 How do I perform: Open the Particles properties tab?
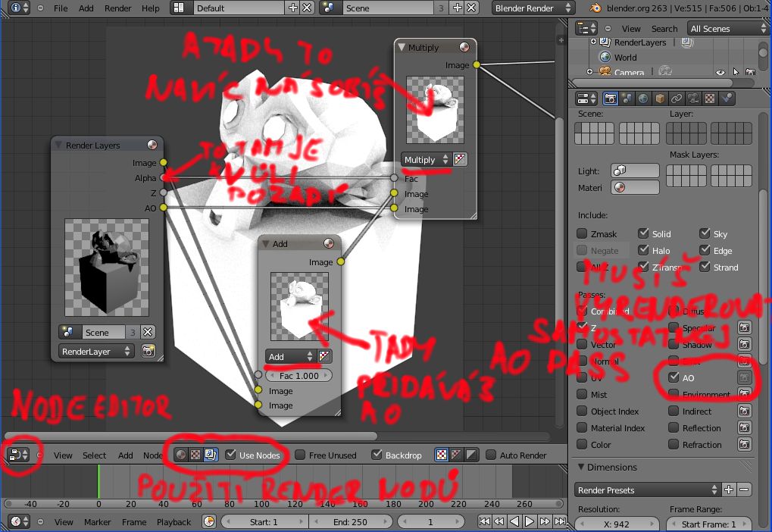point(727,99)
